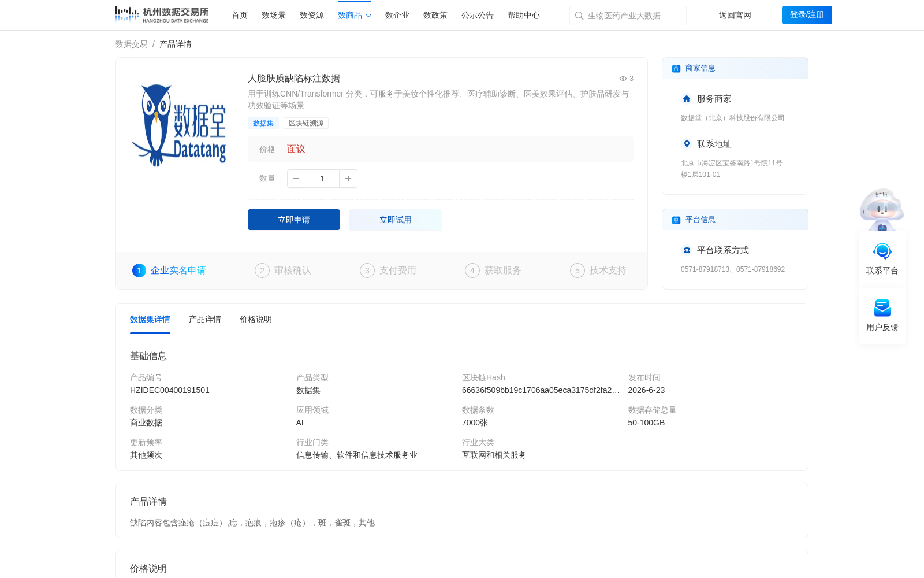Click the 数据集 tag
This screenshot has width=924, height=578.
click(x=263, y=123)
